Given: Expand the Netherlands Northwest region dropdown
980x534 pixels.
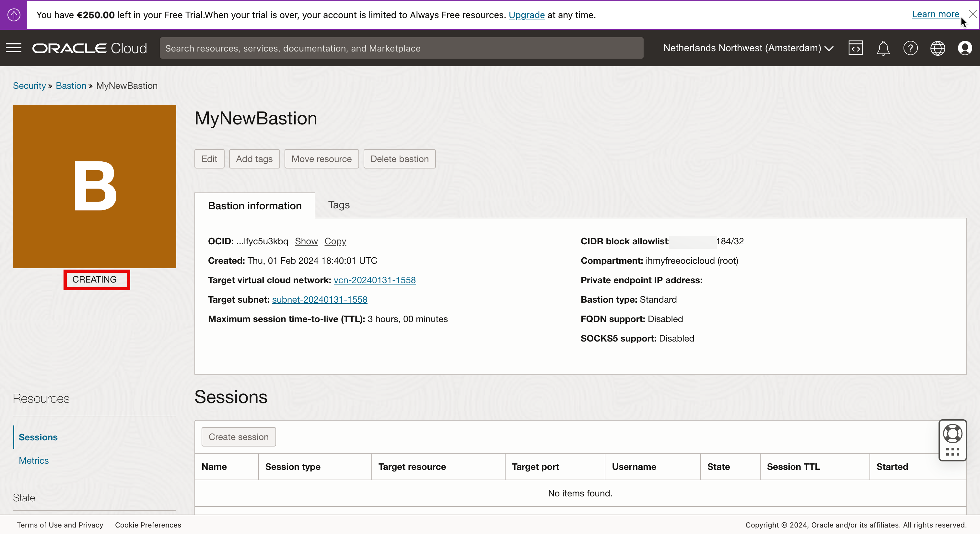Looking at the screenshot, I should 748,48.
